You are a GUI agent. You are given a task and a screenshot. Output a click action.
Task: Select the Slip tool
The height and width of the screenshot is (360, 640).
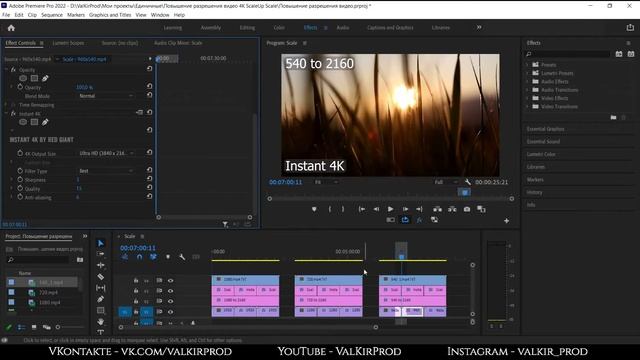(100, 288)
